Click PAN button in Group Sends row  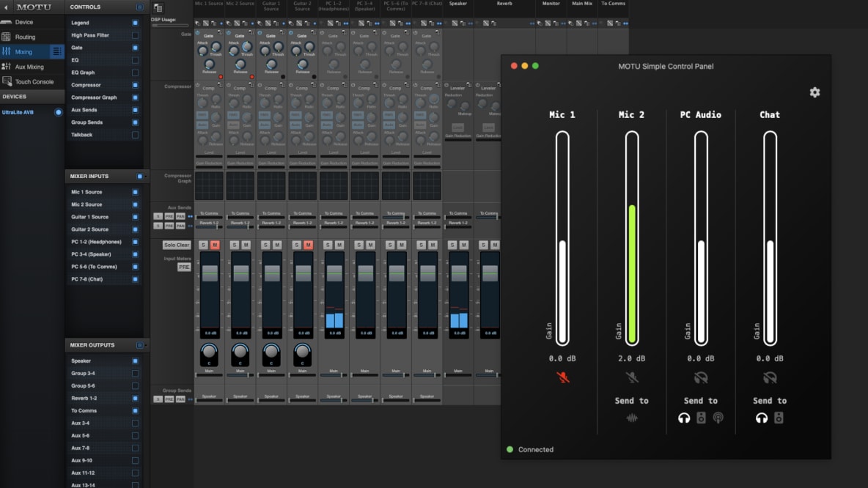click(x=180, y=399)
